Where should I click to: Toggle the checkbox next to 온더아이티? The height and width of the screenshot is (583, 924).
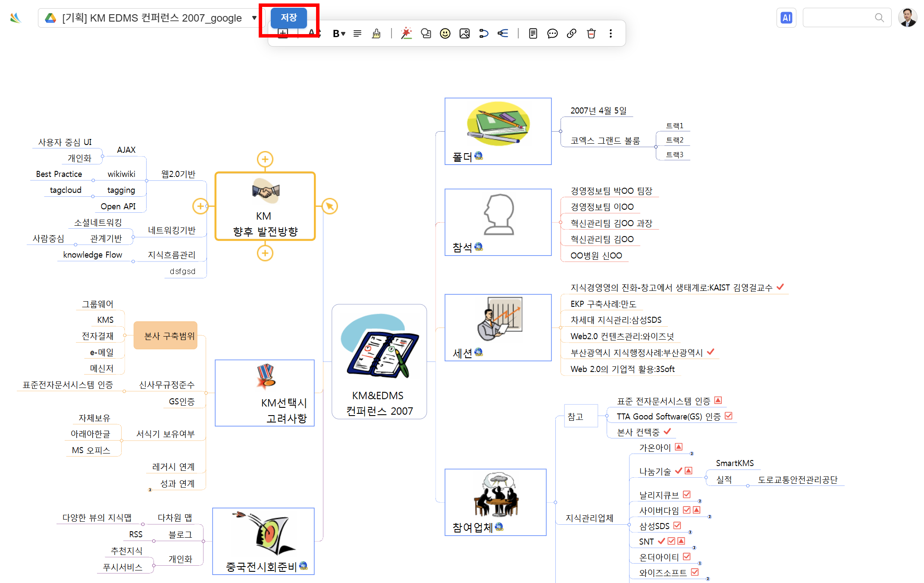coord(687,557)
